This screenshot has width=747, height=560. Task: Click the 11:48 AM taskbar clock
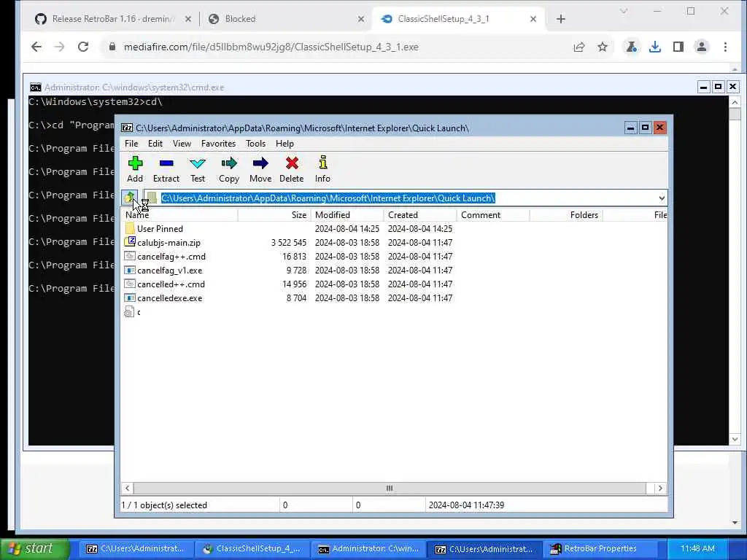tap(697, 548)
